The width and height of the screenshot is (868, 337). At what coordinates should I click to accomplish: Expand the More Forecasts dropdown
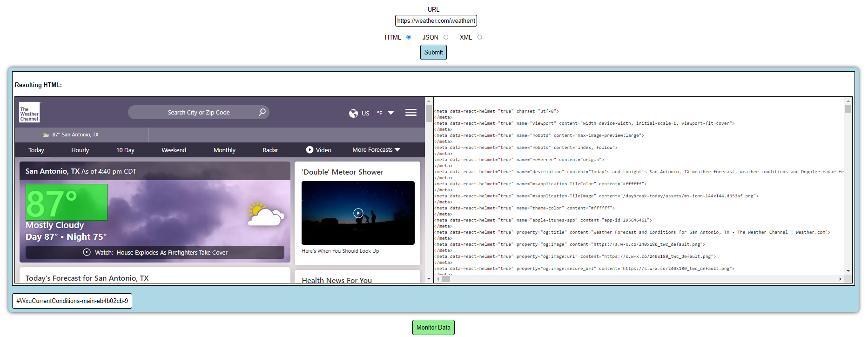[x=376, y=150]
